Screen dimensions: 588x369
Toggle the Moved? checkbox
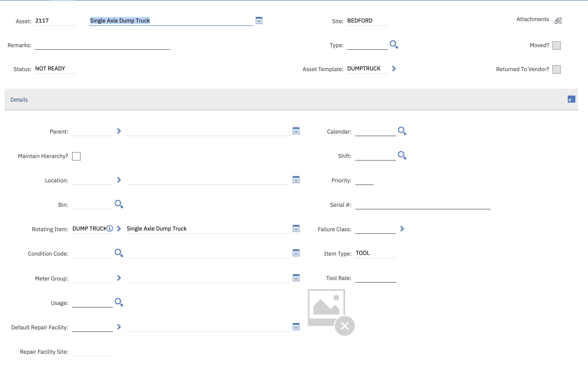556,45
